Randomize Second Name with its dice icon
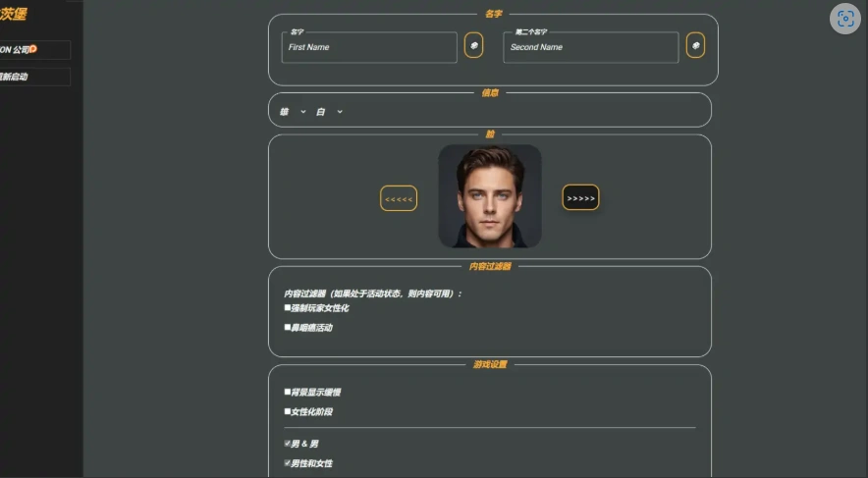The image size is (868, 478). tap(695, 46)
